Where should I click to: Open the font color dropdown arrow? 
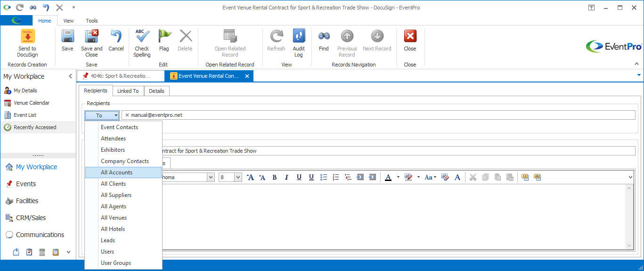pos(398,177)
